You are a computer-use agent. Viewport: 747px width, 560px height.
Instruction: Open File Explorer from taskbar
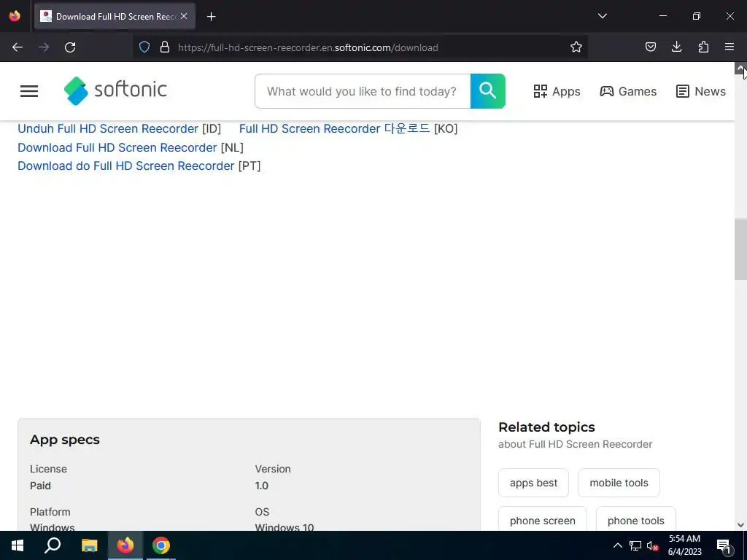pyautogui.click(x=89, y=545)
